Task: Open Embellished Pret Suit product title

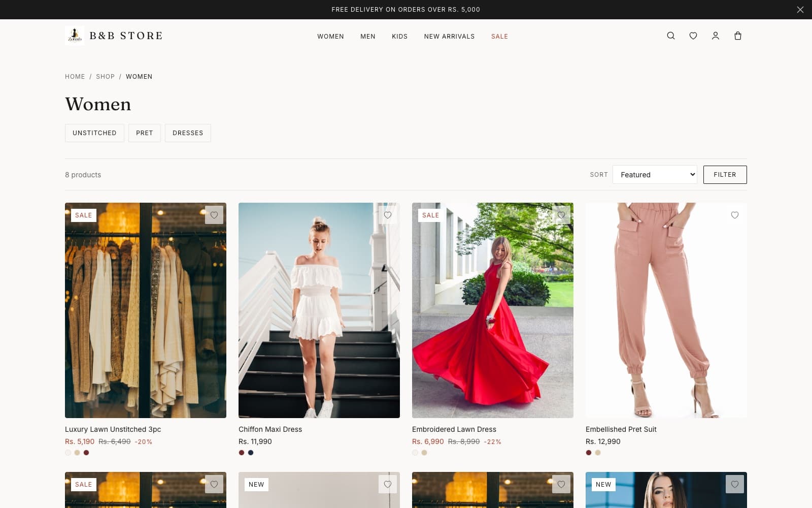Action: point(621,429)
